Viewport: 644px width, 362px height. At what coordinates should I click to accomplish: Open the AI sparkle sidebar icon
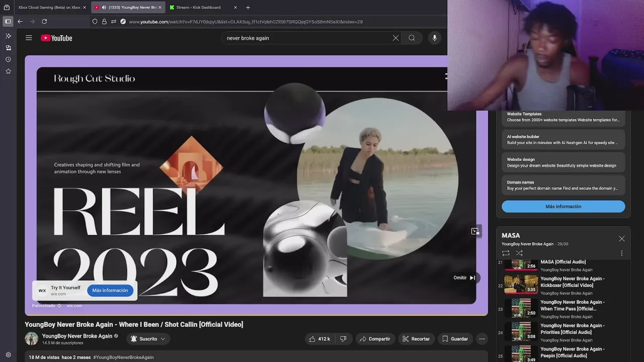click(x=8, y=36)
